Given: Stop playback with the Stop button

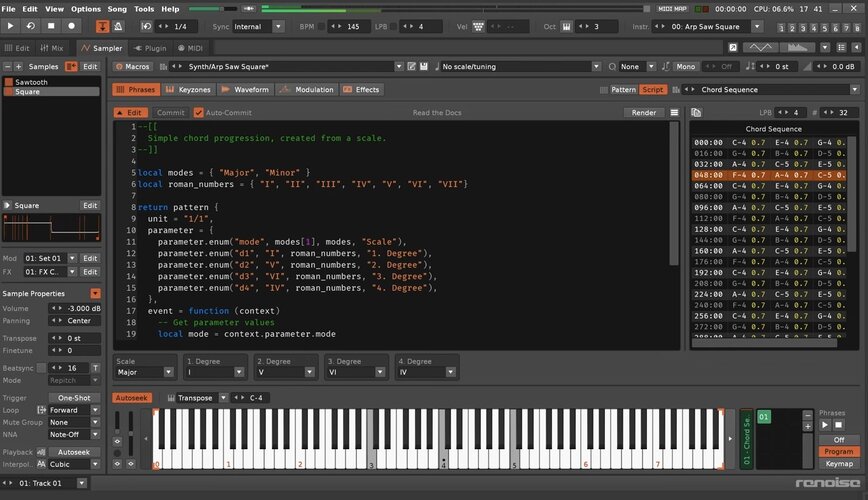Looking at the screenshot, I should (51, 26).
